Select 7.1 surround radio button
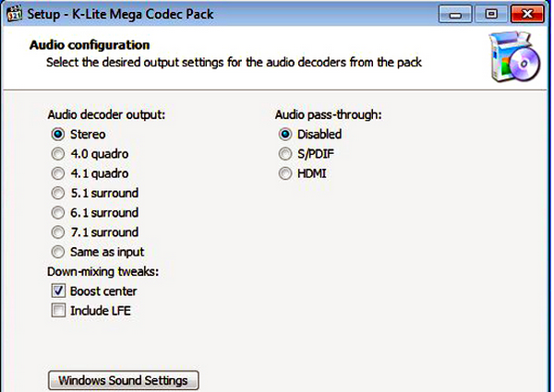Viewport: 554px width, 392px height. tap(58, 232)
